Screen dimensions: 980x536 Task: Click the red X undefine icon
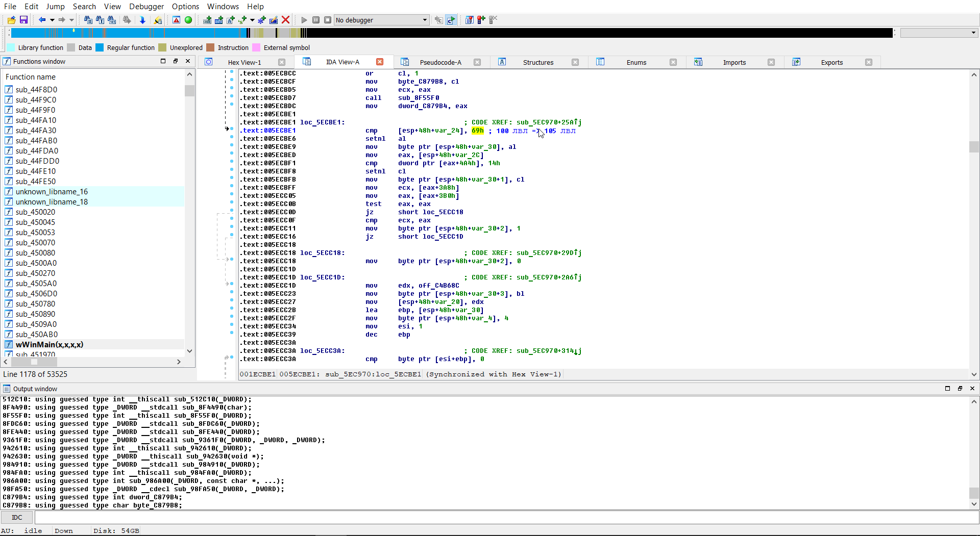click(x=286, y=20)
